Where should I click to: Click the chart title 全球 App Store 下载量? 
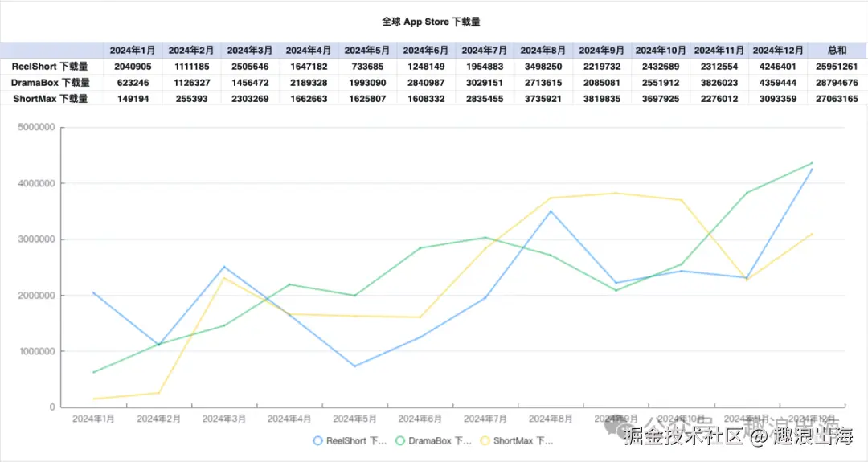click(x=432, y=22)
